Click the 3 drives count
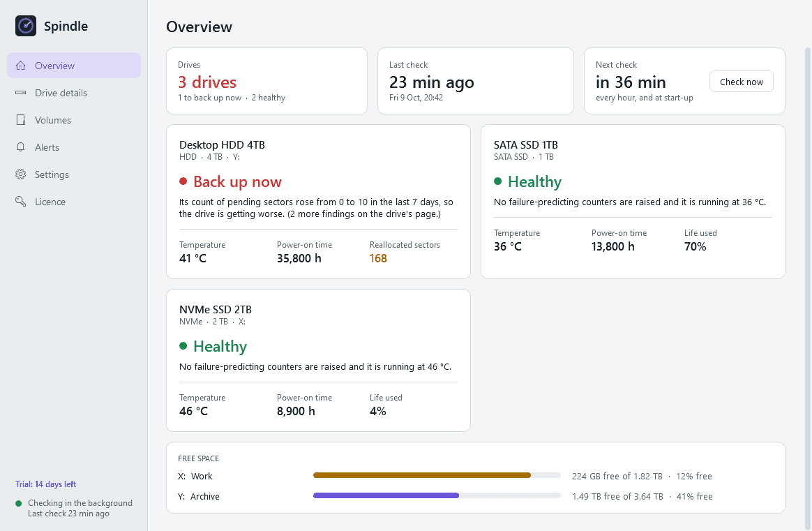Viewport: 812px width, 531px height. pos(207,82)
